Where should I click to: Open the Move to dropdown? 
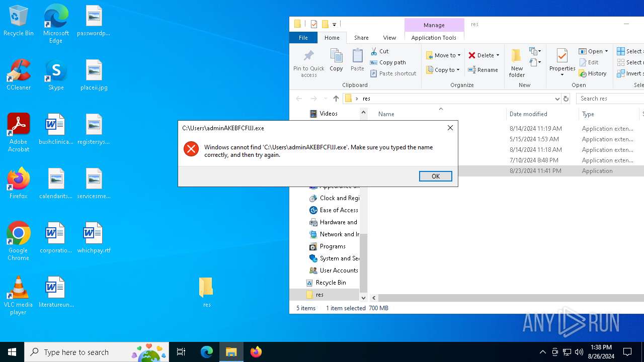pos(443,55)
